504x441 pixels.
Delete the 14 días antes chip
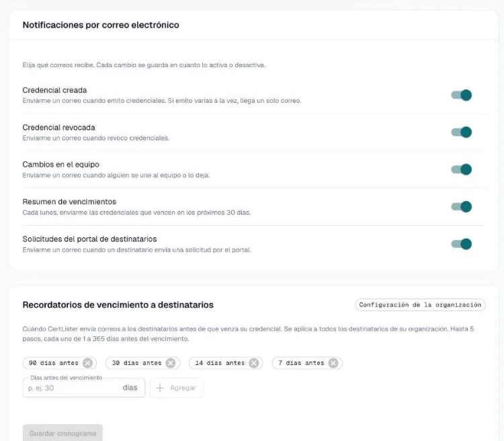click(254, 363)
